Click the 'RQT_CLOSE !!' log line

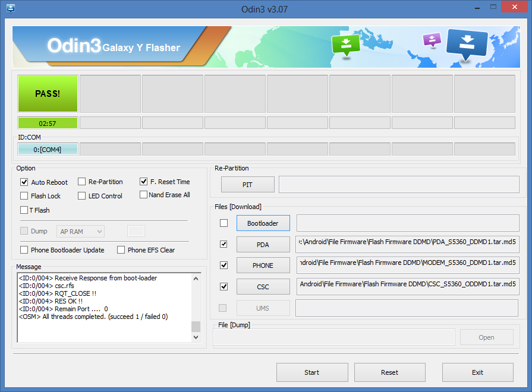click(x=58, y=293)
